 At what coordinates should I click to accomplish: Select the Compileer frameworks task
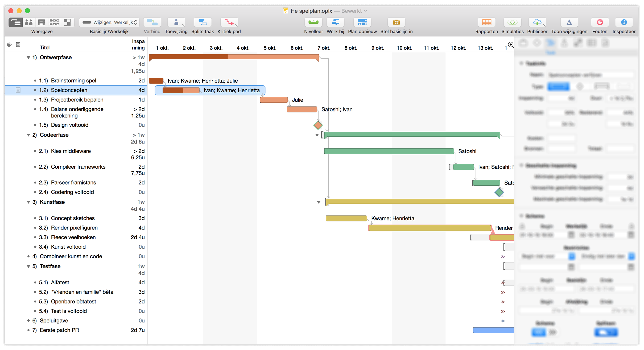pyautogui.click(x=78, y=167)
